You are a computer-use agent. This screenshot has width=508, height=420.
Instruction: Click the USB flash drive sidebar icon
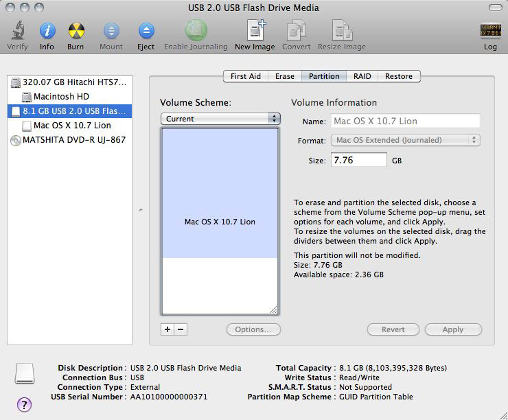point(16,111)
